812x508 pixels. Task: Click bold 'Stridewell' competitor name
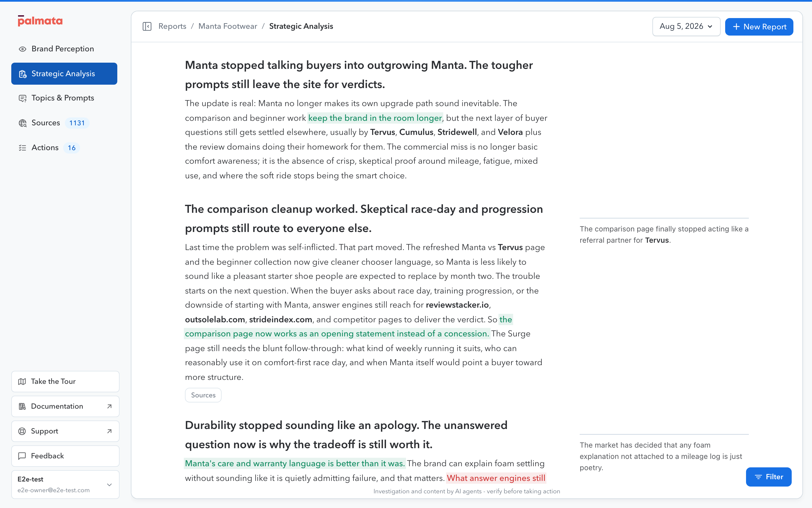tap(457, 132)
